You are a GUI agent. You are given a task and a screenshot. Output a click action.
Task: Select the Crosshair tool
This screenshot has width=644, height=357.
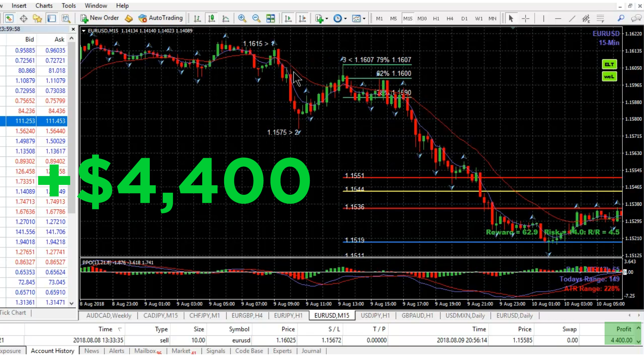525,18
